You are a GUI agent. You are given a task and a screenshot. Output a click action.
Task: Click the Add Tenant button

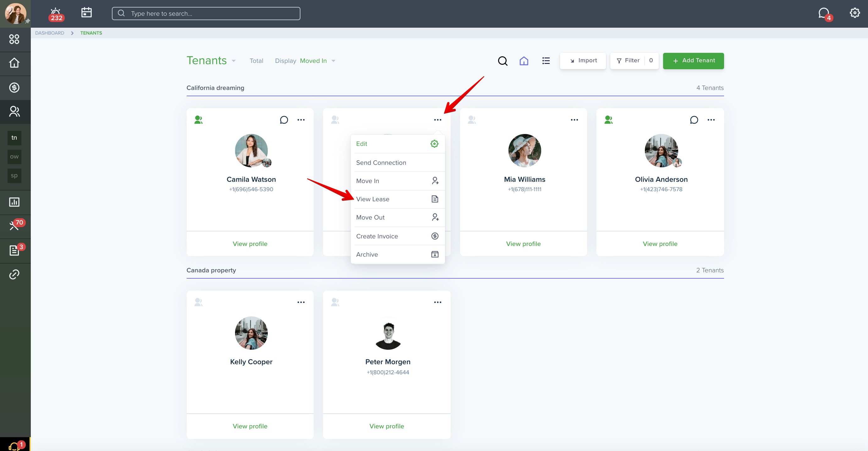coord(693,61)
